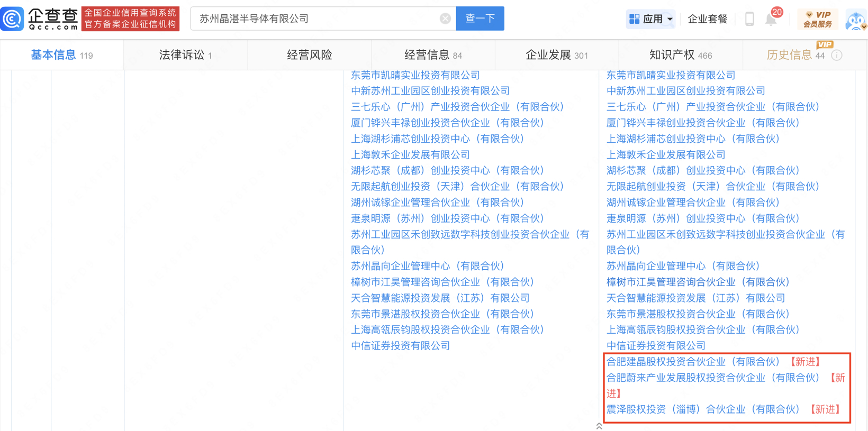Viewport: 868px width, 431px height.
Task: Open 东莞市景湛股权投资合伙企业 in right column
Action: tap(699, 314)
